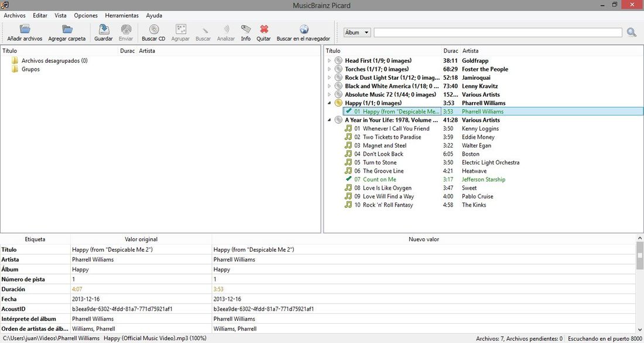
Task: Click the metadata panel scroll down arrow
Action: [x=639, y=330]
